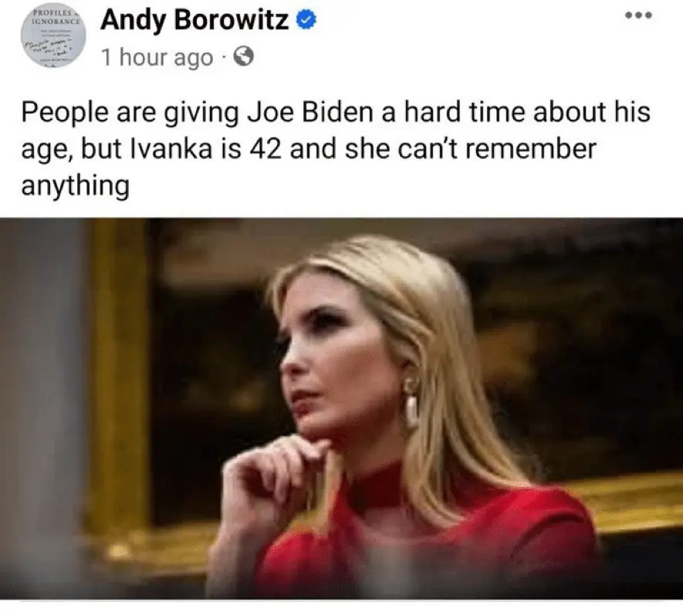Select the "Joe Biden" words in the post

(x=310, y=111)
